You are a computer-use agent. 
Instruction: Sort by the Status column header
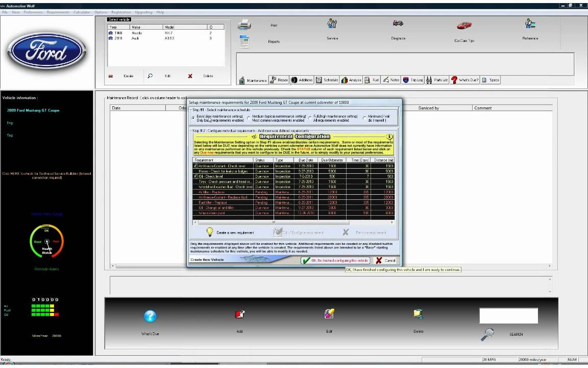click(263, 160)
